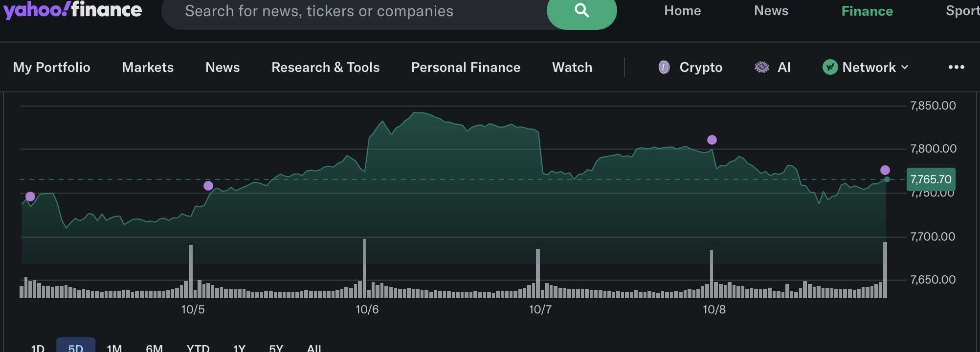The height and width of the screenshot is (352, 980).
Task: Click the 10/6 date label
Action: 367,309
